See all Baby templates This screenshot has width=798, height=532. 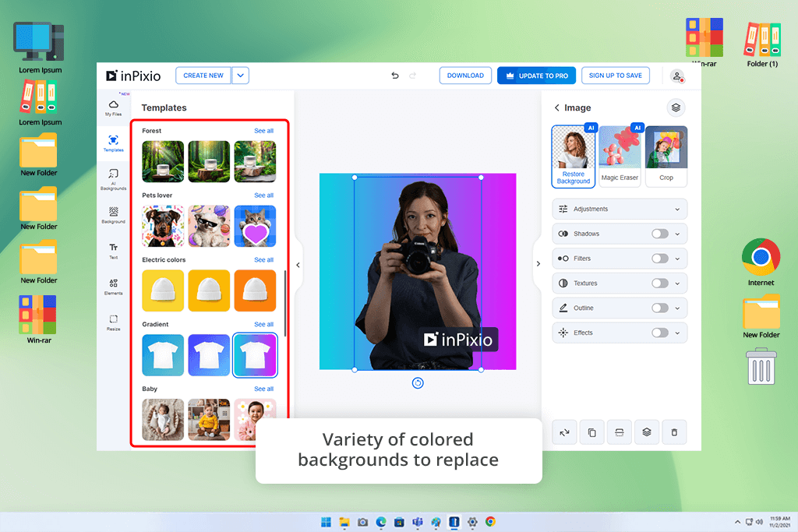[263, 389]
